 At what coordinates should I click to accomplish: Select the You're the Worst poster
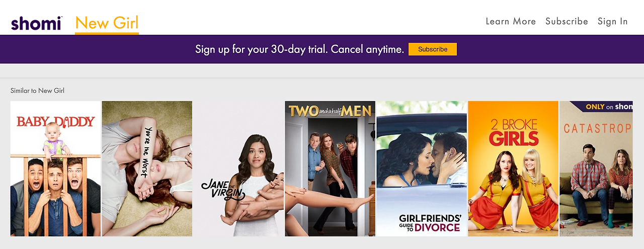tap(147, 168)
